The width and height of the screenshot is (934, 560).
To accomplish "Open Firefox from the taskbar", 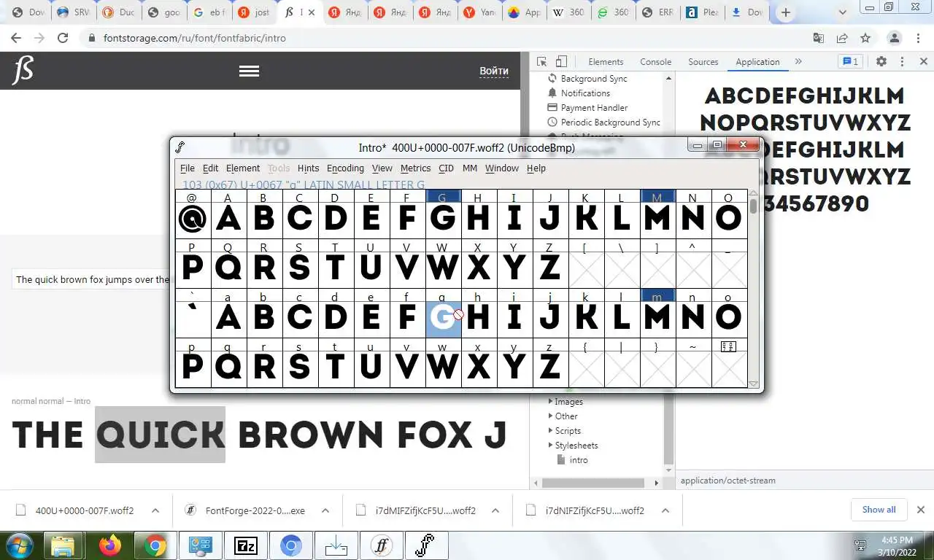I will pos(109,545).
